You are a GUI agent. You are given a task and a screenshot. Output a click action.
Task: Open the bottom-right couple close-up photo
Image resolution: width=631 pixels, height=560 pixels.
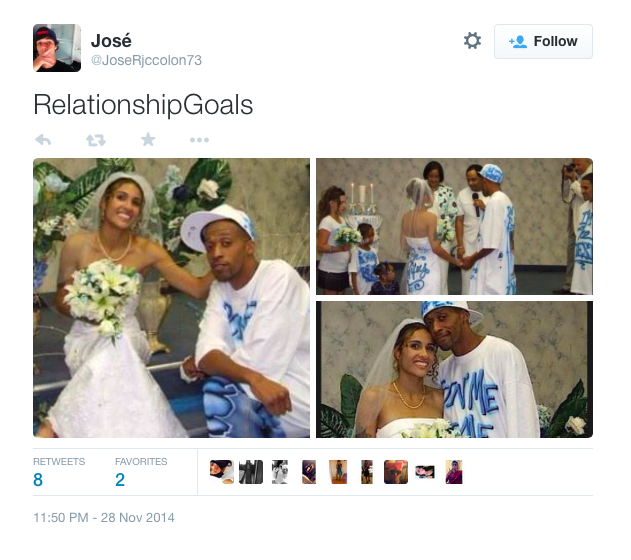pyautogui.click(x=454, y=369)
